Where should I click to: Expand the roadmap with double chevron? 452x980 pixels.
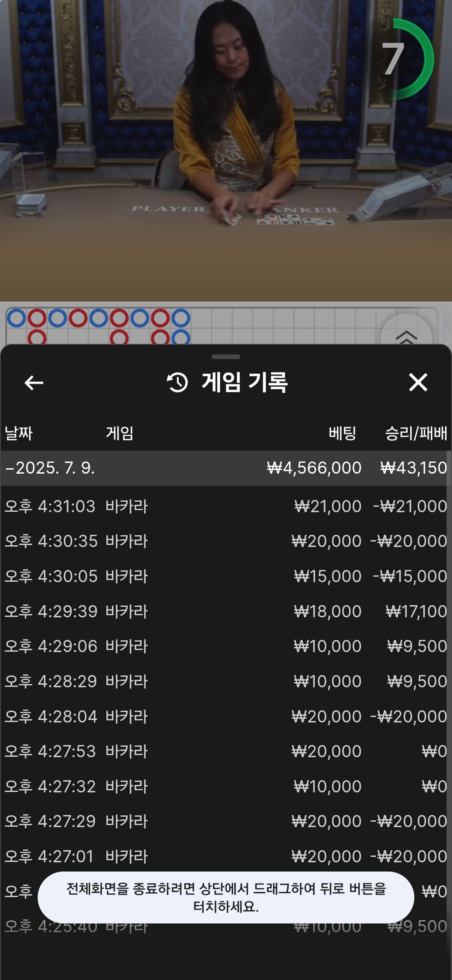pyautogui.click(x=406, y=335)
